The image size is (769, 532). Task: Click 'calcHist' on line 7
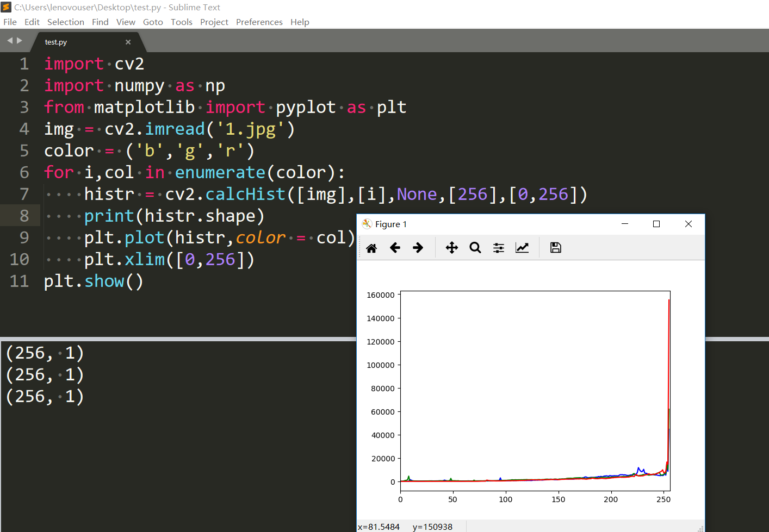pos(245,195)
